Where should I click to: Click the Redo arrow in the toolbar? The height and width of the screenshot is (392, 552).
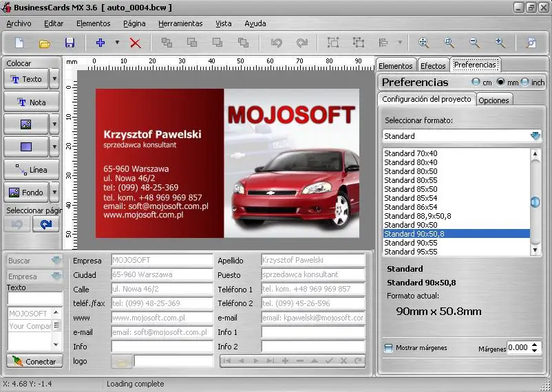(301, 43)
